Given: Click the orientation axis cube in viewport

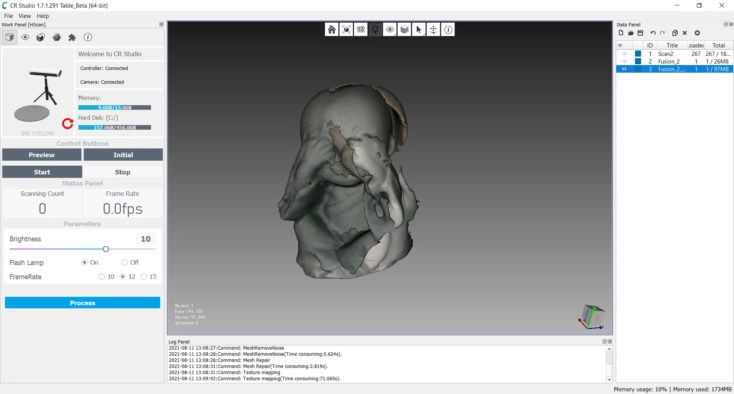Looking at the screenshot, I should [x=591, y=317].
